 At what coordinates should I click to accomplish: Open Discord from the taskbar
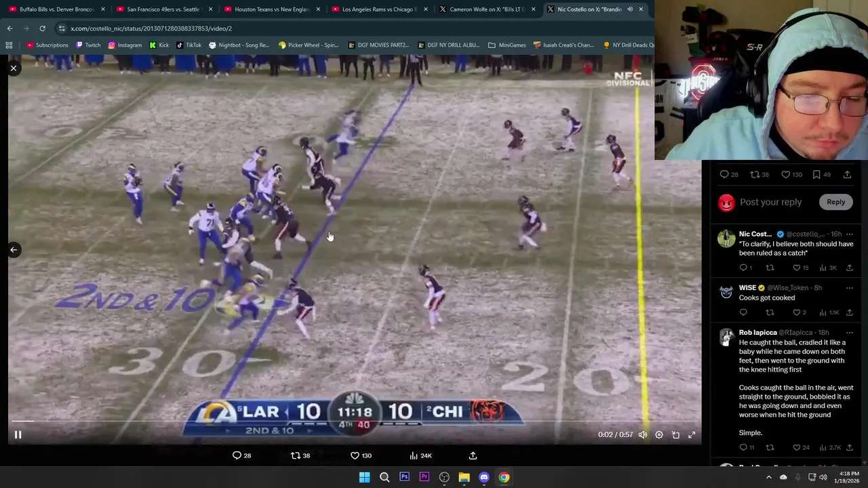coord(484,477)
